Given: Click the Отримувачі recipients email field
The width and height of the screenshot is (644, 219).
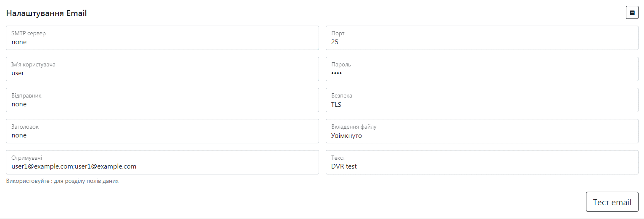Looking at the screenshot, I should coord(162,166).
